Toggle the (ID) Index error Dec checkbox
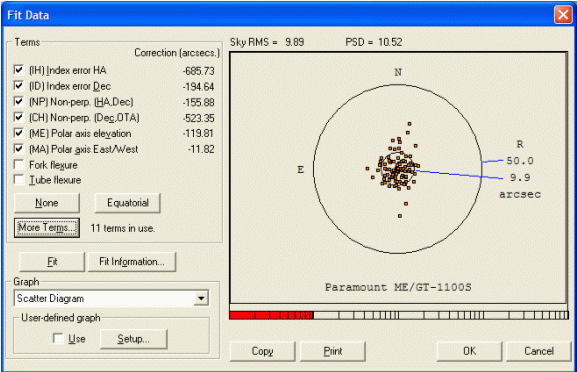 (x=18, y=85)
